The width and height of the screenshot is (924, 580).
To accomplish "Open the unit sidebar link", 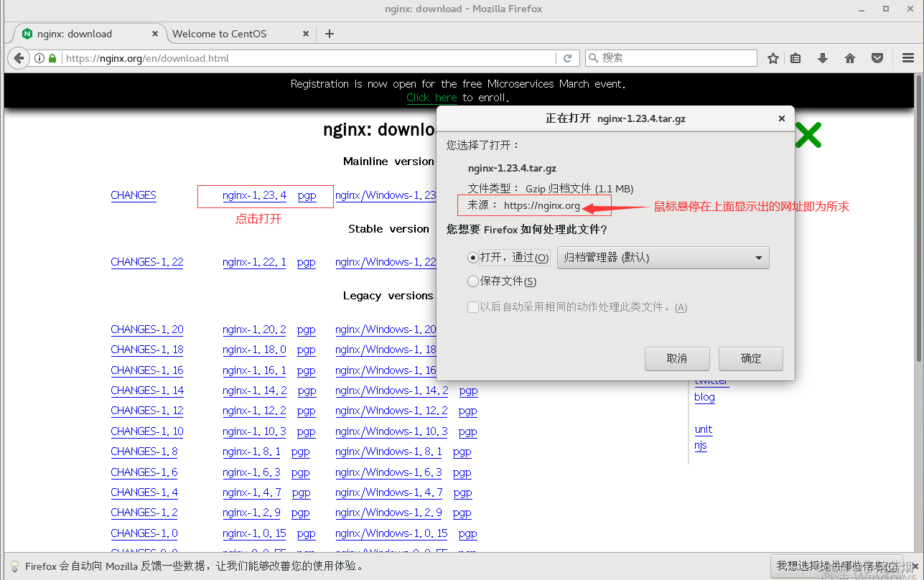I will [704, 429].
